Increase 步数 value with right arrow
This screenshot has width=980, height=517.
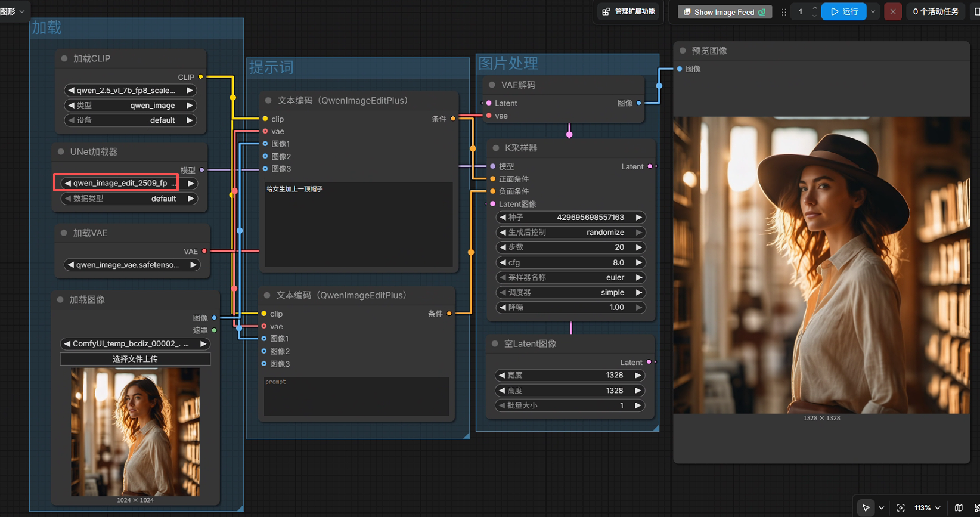[x=638, y=247]
